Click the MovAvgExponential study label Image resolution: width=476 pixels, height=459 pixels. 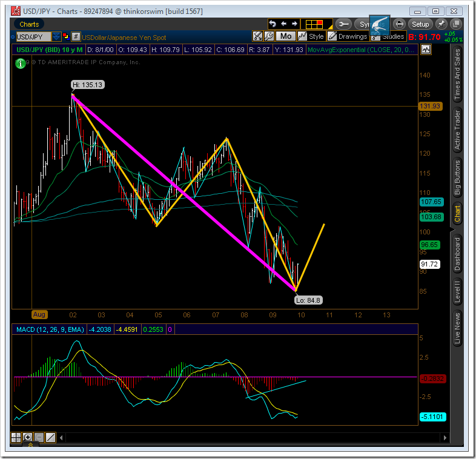361,50
